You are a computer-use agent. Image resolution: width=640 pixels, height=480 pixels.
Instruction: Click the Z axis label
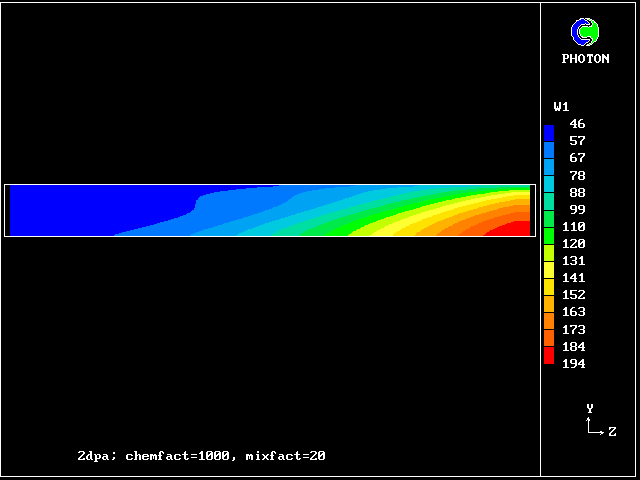[612, 432]
